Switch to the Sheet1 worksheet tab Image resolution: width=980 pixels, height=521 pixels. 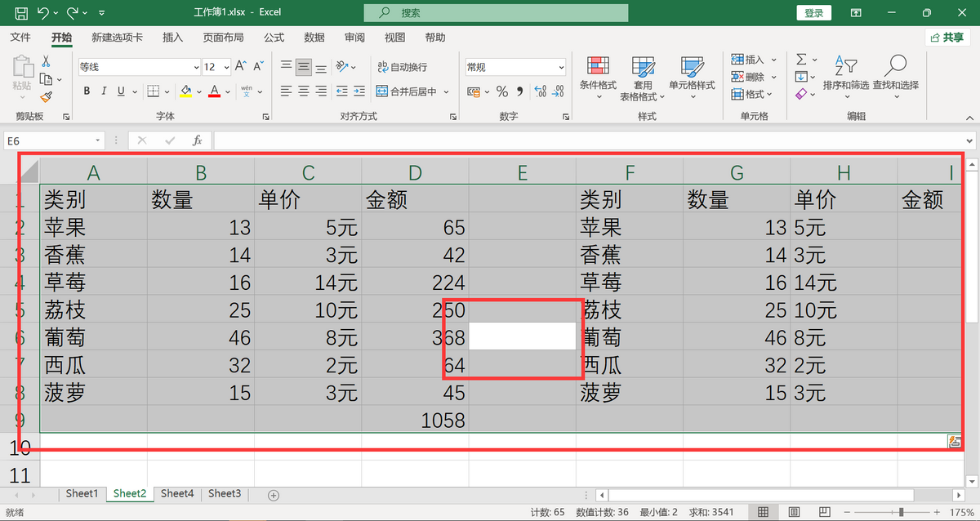pyautogui.click(x=82, y=493)
